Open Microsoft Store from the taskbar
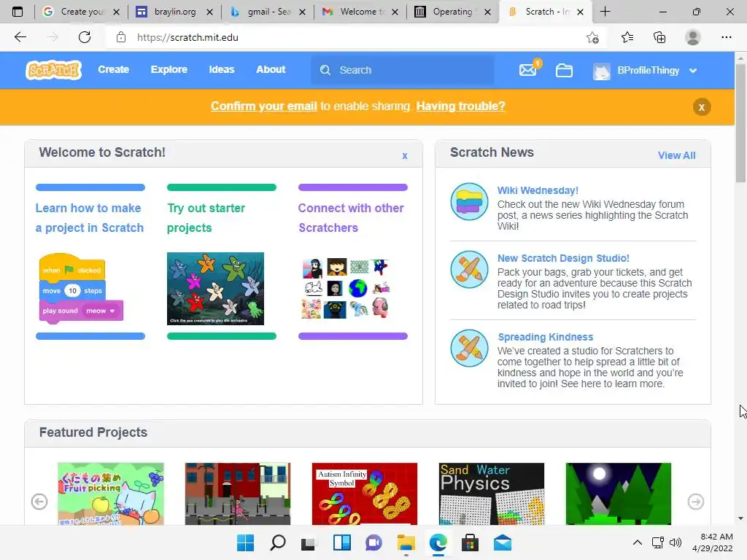This screenshot has height=560, width=747. (x=470, y=542)
